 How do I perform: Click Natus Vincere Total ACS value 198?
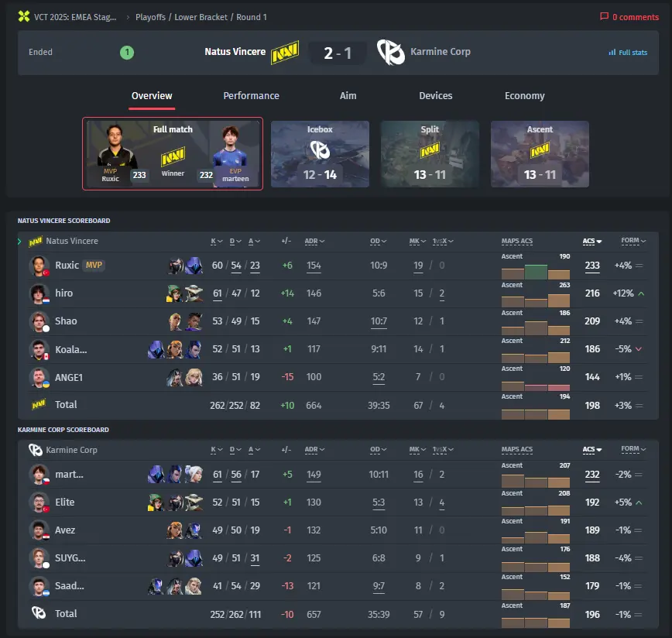pyautogui.click(x=592, y=406)
